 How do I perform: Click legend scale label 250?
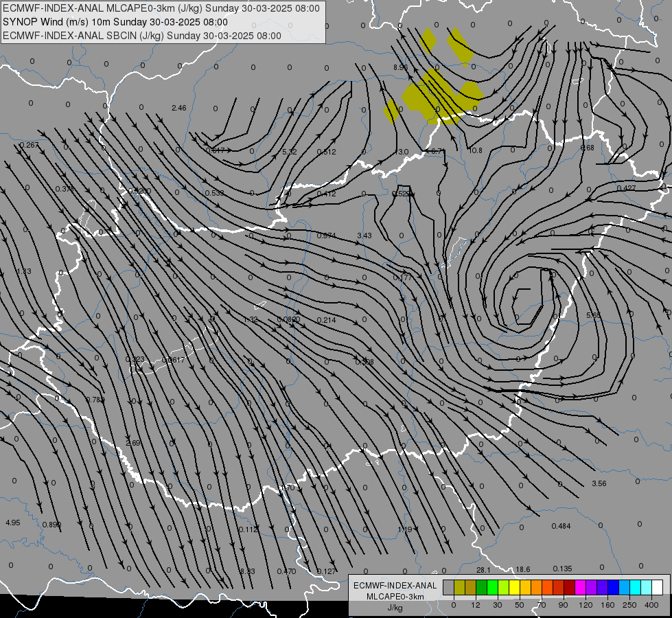pyautogui.click(x=629, y=605)
